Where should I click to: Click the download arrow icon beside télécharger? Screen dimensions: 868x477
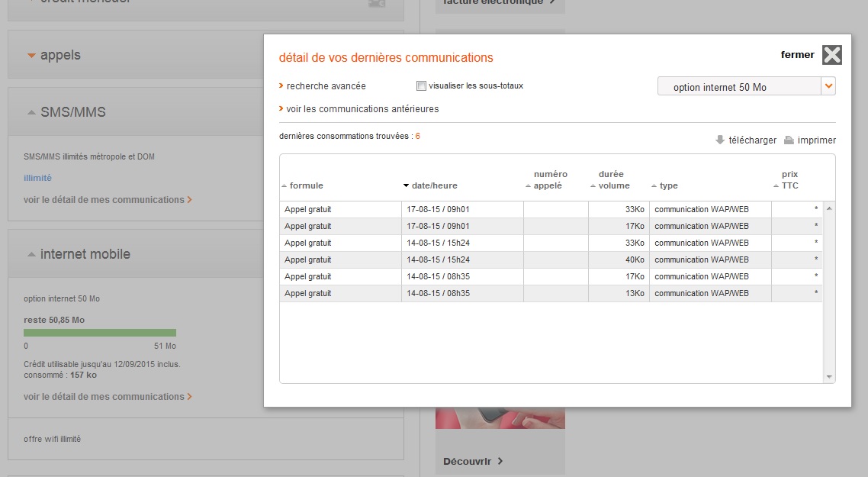pyautogui.click(x=719, y=140)
